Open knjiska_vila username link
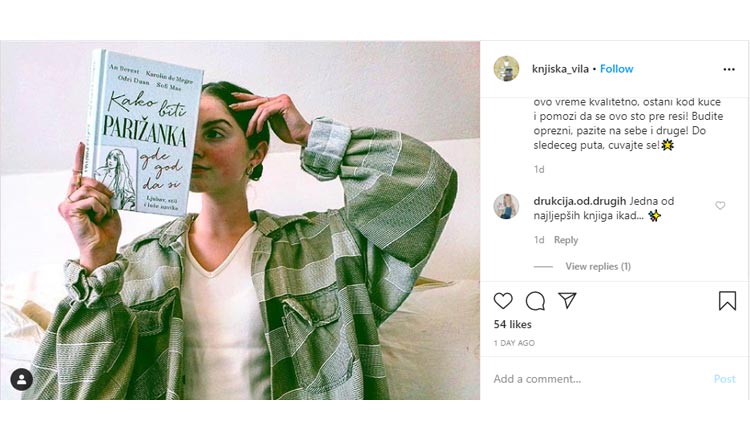This screenshot has height=440, width=750. [560, 69]
